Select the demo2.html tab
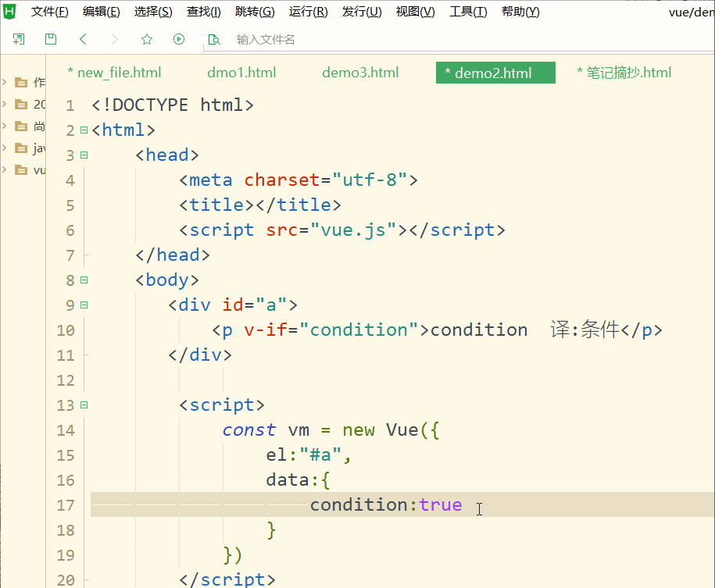 495,73
